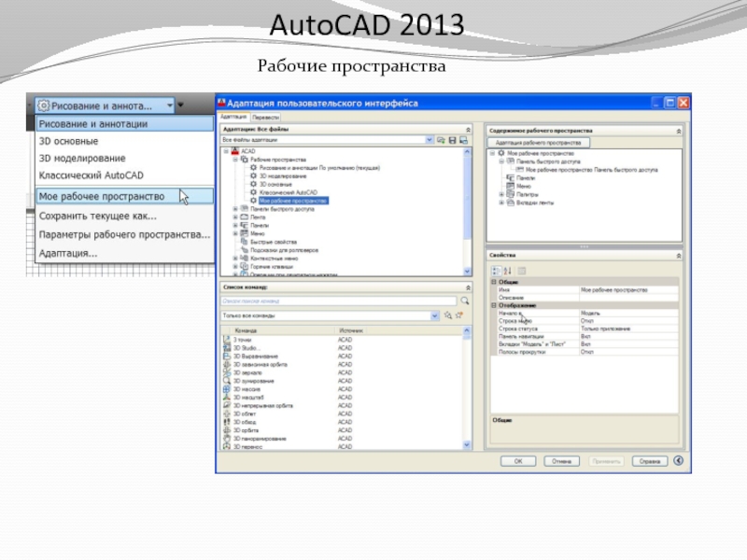Click the search magnifier icon in command list
The height and width of the screenshot is (560, 747).
(x=464, y=301)
